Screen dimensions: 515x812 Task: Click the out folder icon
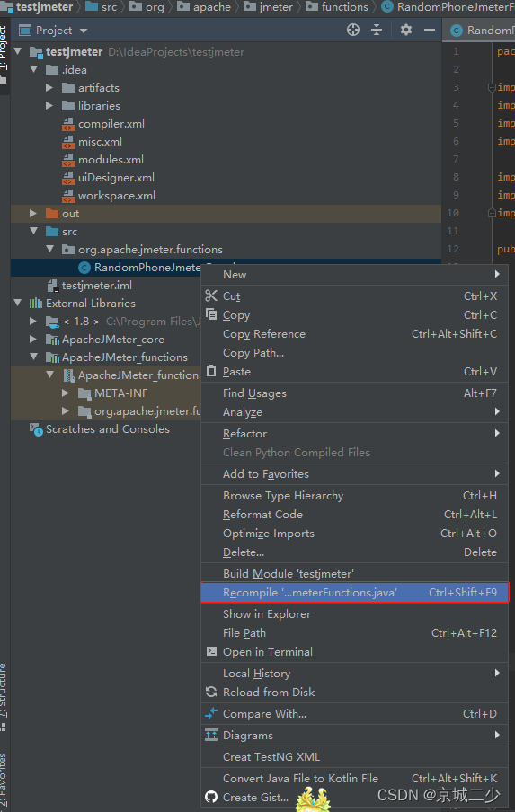52,214
